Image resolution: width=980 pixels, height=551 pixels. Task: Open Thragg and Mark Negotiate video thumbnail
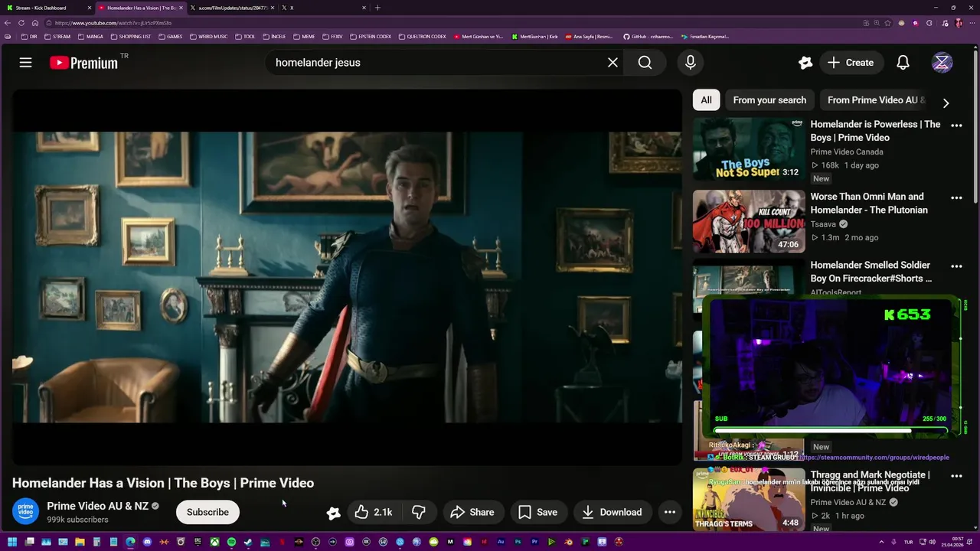coord(749,500)
